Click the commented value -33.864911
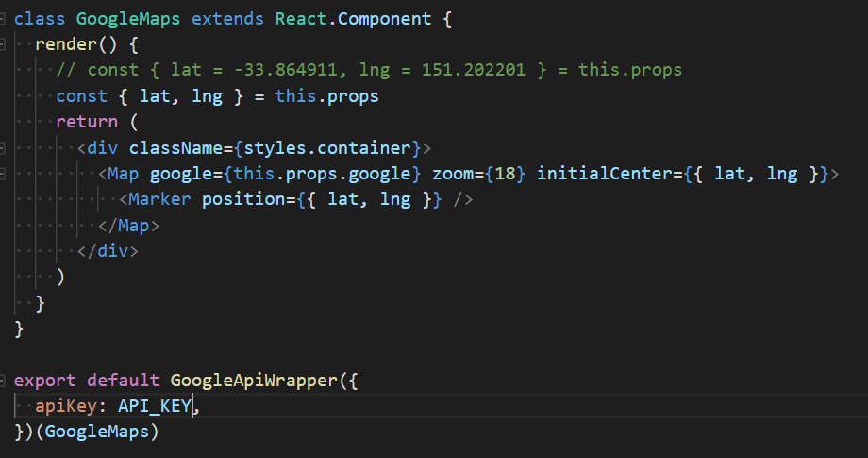 point(286,70)
